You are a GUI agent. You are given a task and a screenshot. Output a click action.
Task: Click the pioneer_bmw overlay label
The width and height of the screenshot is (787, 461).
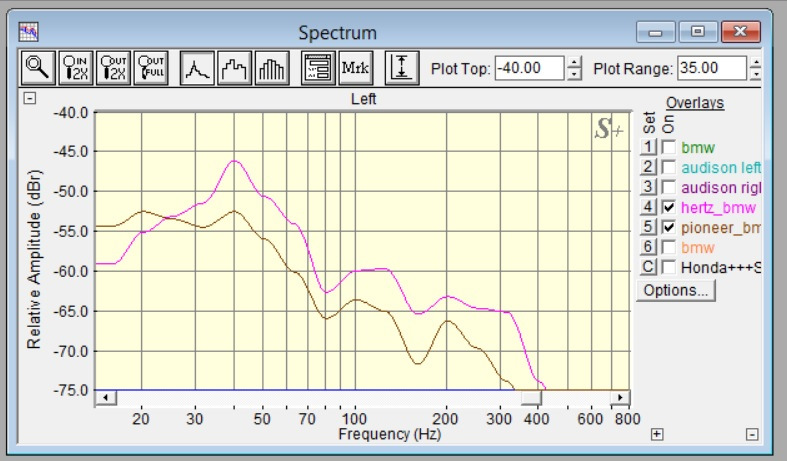click(721, 227)
